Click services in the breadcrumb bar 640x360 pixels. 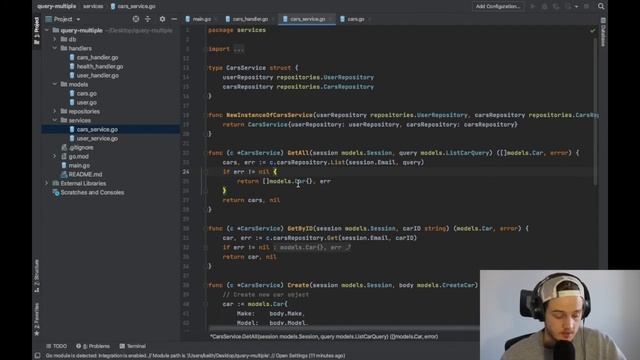pyautogui.click(x=93, y=7)
